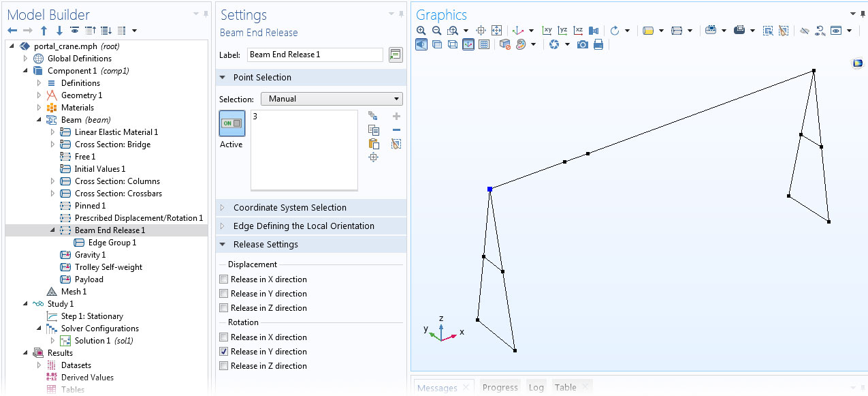Uncheck rotation Release in Y direction
Screen dimensions: 868x396
224,352
